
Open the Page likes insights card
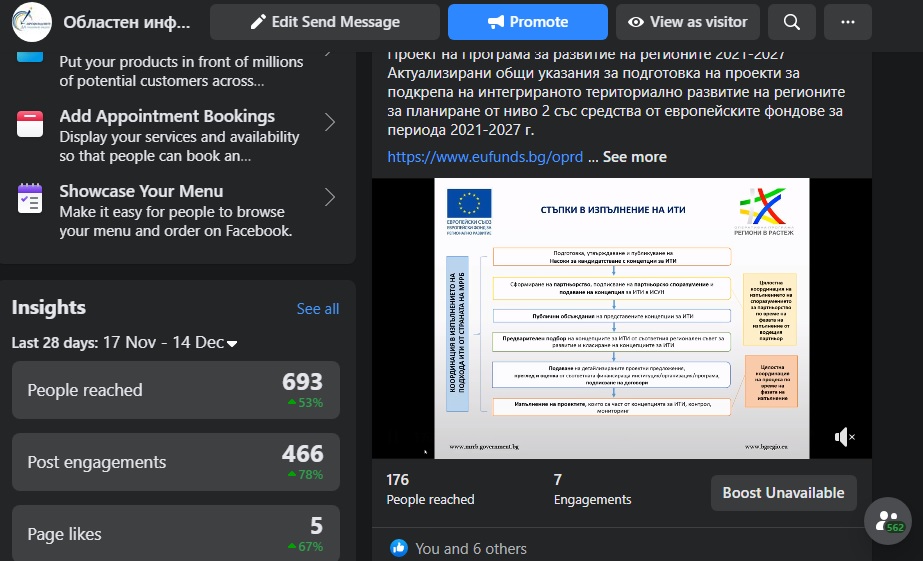point(176,533)
